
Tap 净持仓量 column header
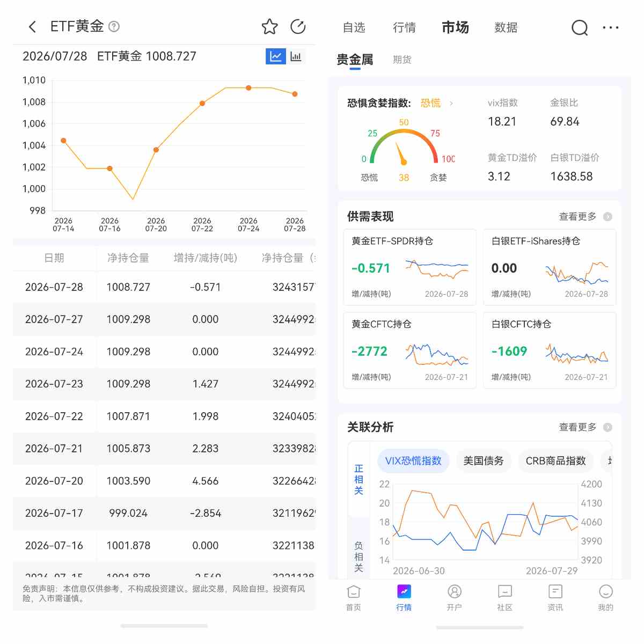pos(128,258)
